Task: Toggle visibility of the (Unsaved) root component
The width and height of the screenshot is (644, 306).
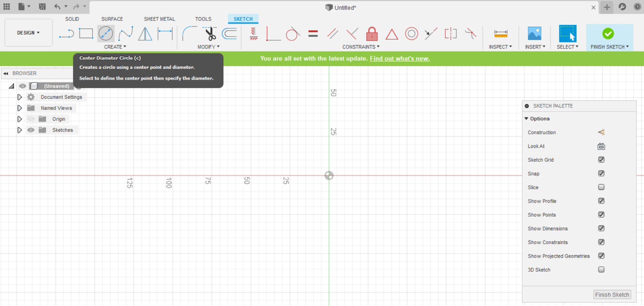Action: tap(22, 86)
